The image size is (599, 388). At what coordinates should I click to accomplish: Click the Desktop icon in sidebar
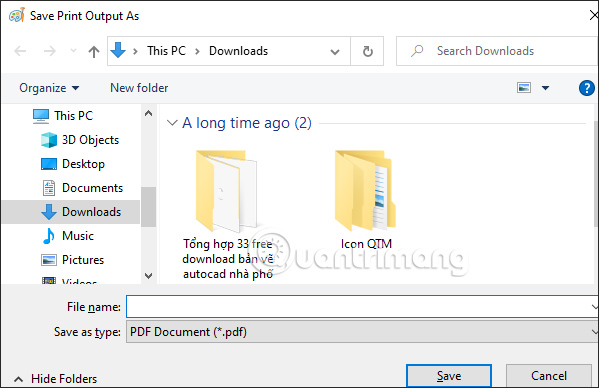pos(49,164)
